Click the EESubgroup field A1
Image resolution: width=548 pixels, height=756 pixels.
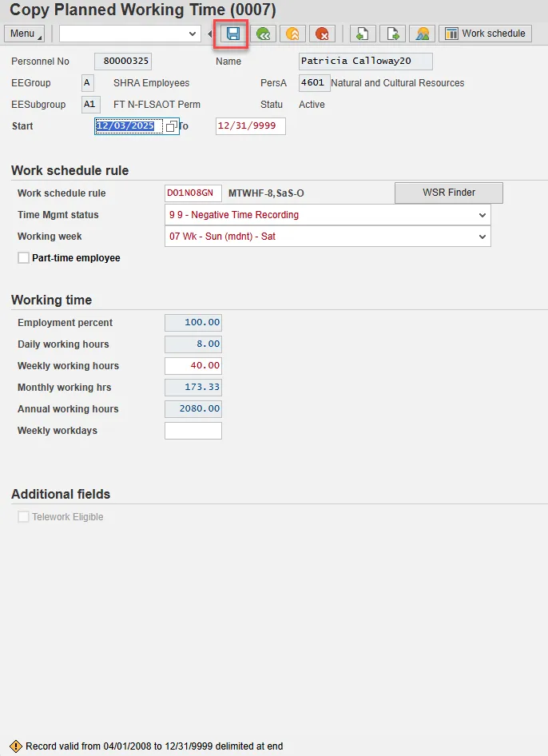coord(90,105)
